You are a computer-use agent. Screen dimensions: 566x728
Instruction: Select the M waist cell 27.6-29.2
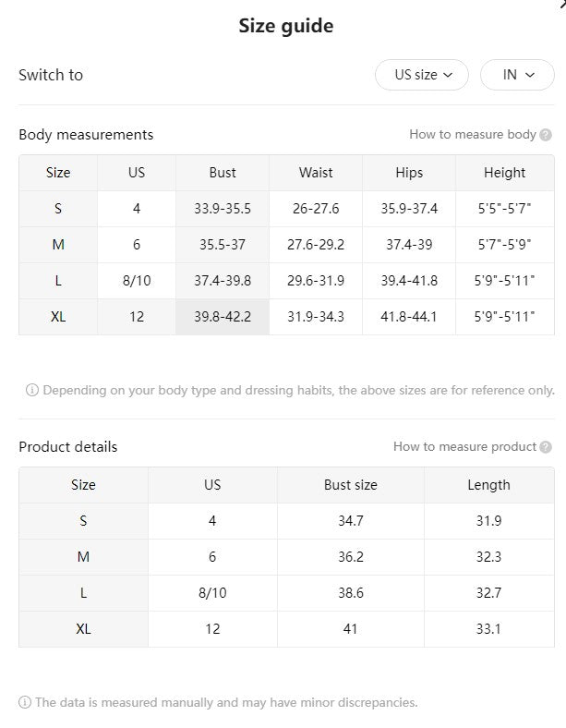316,245
